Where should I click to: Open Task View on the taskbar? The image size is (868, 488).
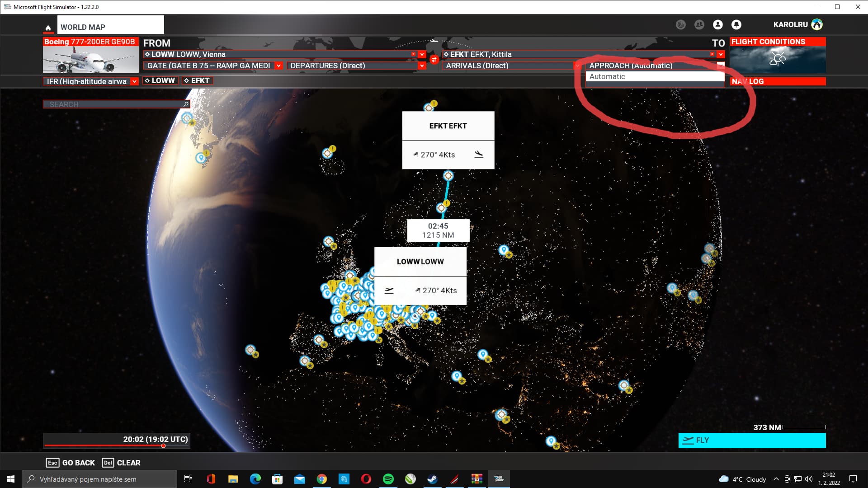coord(188,479)
